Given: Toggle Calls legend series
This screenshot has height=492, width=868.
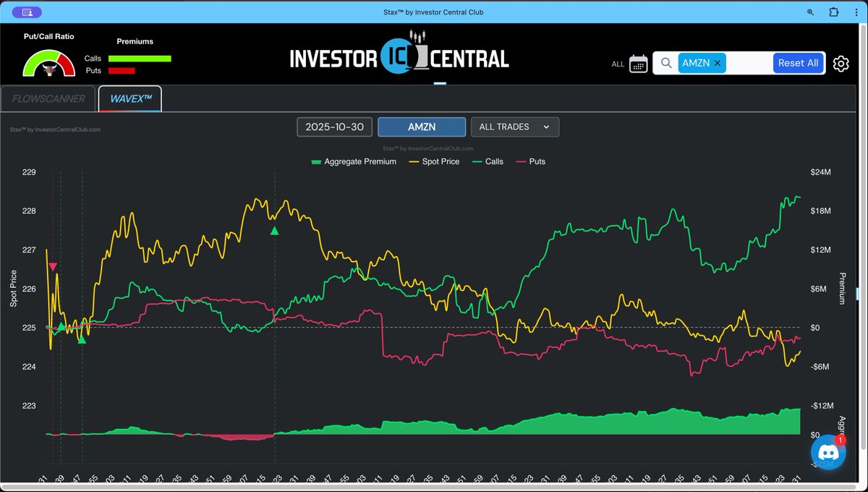Looking at the screenshot, I should [x=488, y=161].
